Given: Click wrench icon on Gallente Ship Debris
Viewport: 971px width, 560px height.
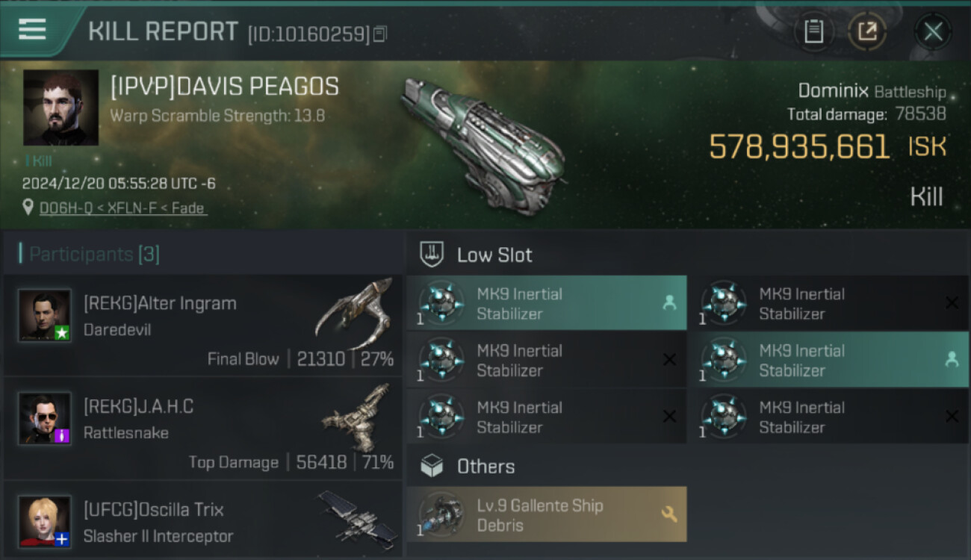Looking at the screenshot, I should click(668, 514).
